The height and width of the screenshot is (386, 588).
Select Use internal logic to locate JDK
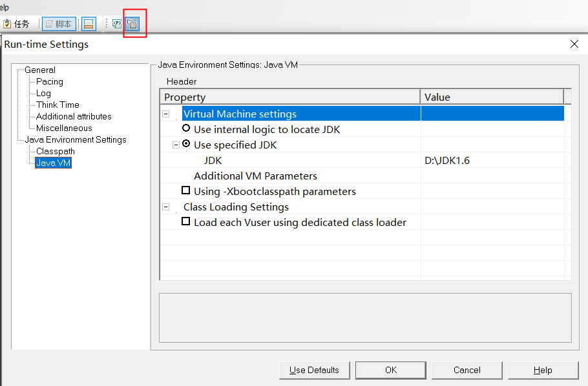186,128
